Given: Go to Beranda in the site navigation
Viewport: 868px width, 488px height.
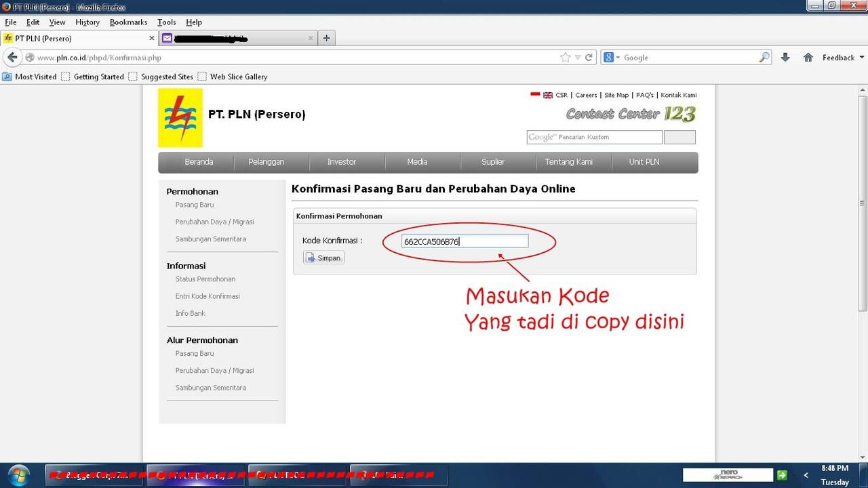Looking at the screenshot, I should [199, 162].
